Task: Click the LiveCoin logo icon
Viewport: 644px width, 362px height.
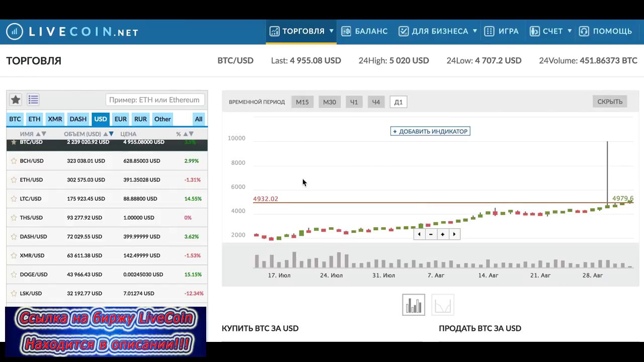Action: pos(15,32)
